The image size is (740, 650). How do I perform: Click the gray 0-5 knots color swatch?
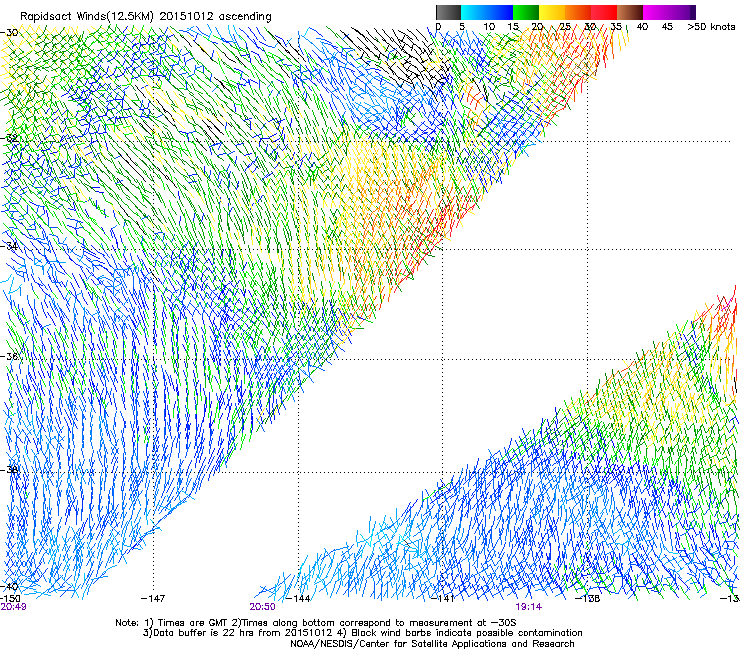pyautogui.click(x=448, y=12)
